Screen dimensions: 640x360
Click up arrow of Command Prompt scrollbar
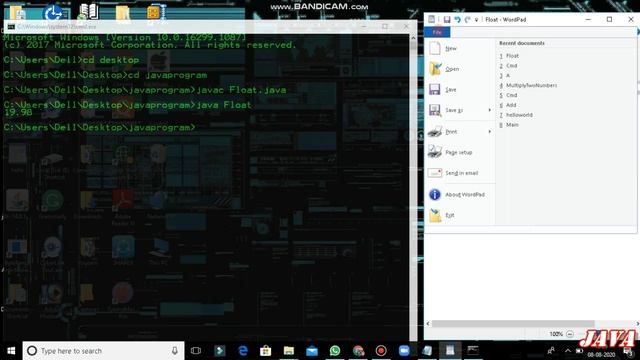pos(413,38)
